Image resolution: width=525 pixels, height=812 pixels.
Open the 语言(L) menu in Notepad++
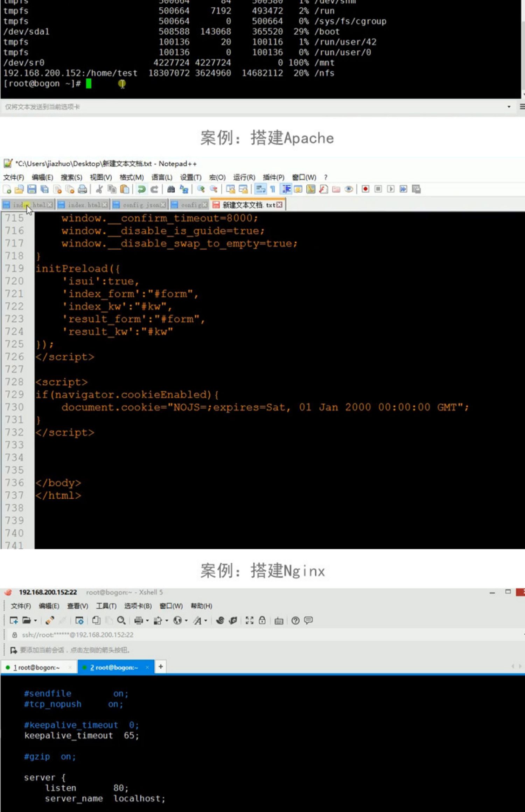click(x=162, y=177)
